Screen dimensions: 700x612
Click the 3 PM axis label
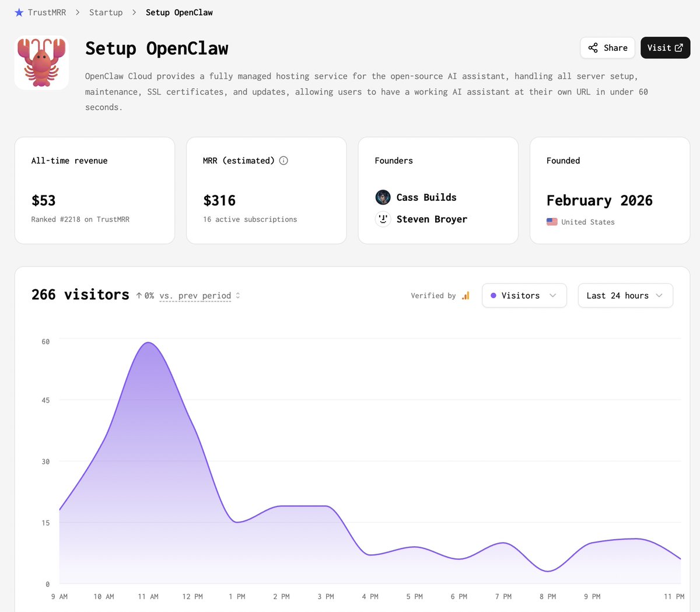pyautogui.click(x=326, y=596)
